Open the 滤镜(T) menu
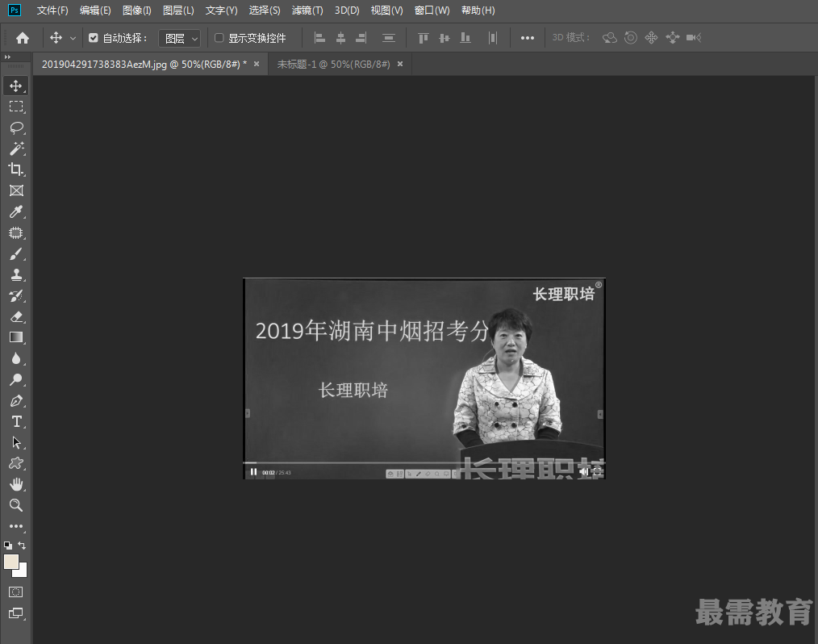This screenshot has height=644, width=818. [307, 10]
